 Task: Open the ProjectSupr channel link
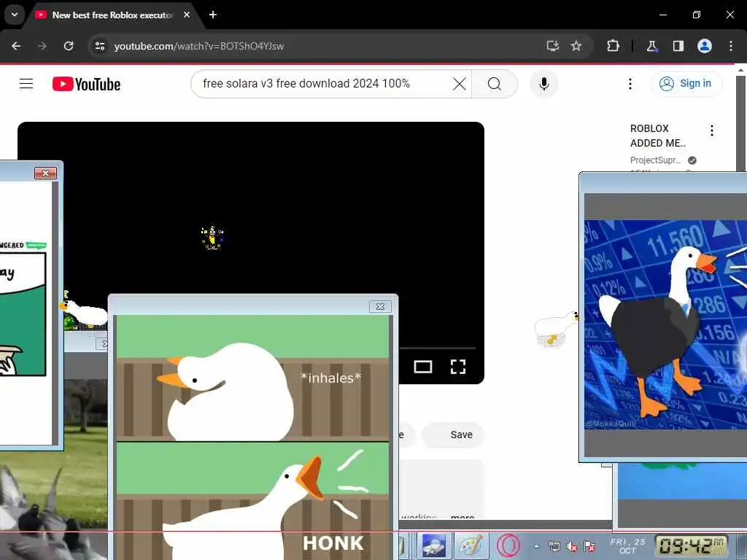656,160
